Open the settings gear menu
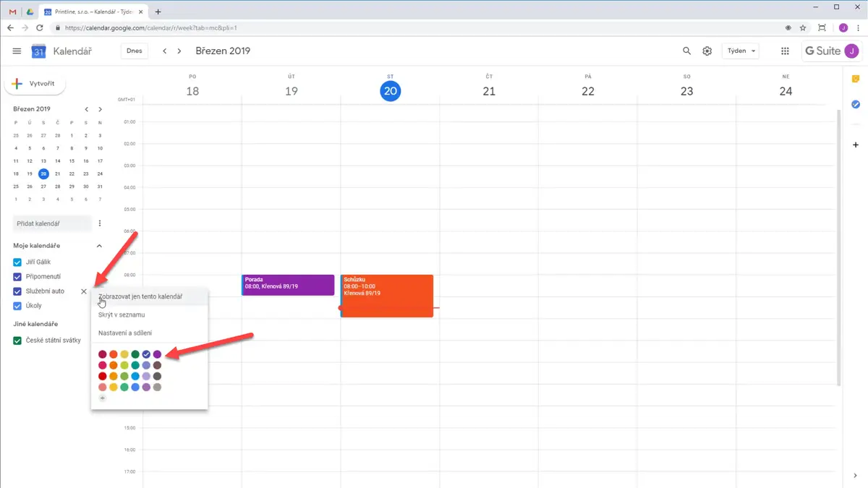The image size is (868, 488). pyautogui.click(x=707, y=51)
